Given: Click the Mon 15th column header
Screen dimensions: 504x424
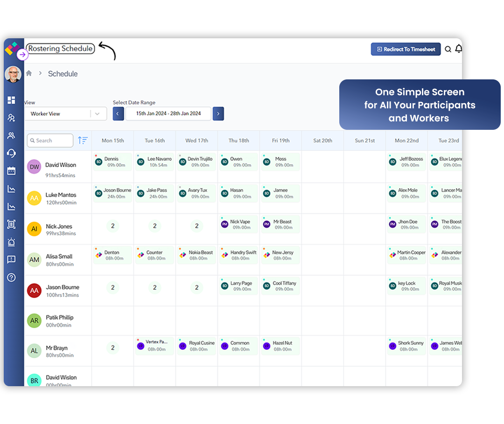Looking at the screenshot, I should [x=112, y=140].
